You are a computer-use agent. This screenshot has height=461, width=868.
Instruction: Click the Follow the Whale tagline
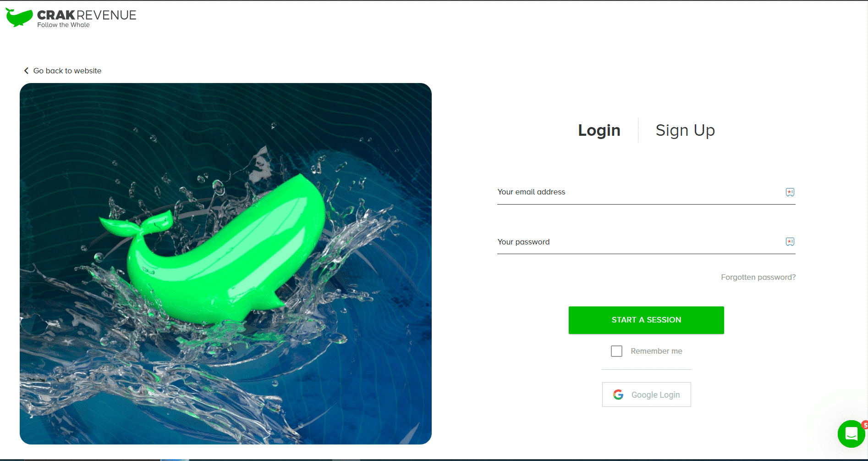[x=63, y=25]
